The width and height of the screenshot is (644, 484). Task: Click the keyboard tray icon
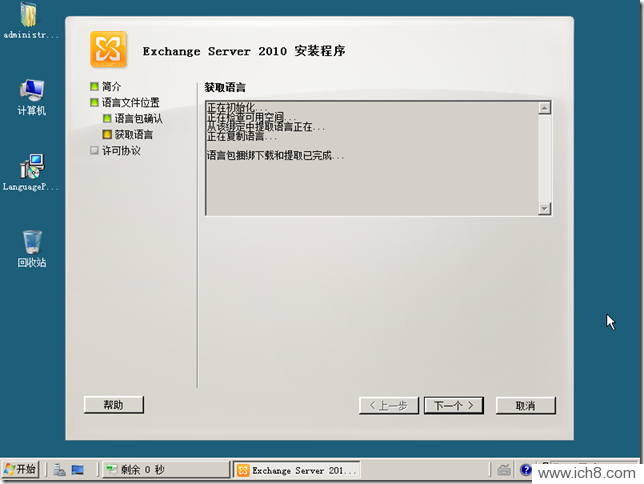click(x=504, y=469)
